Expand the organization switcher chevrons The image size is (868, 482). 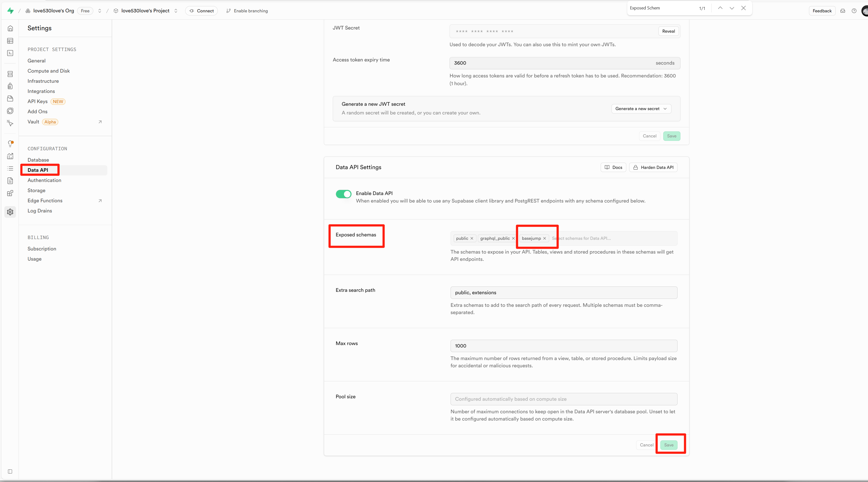pyautogui.click(x=100, y=11)
